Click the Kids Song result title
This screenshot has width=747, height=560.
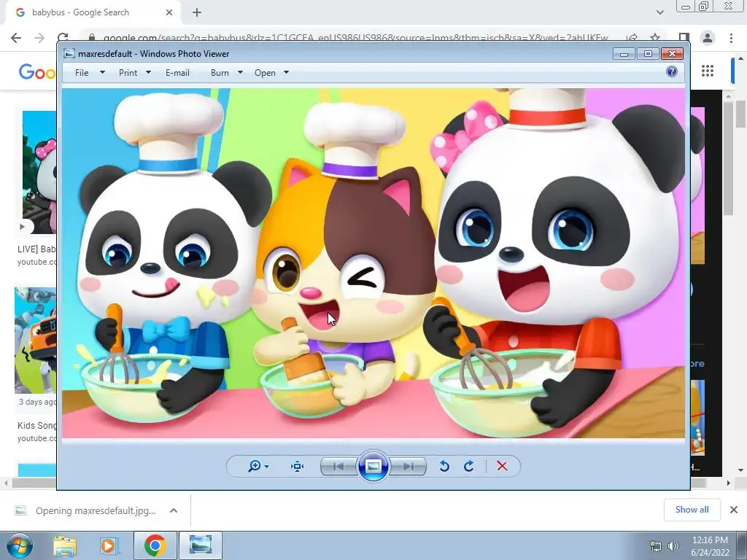point(37,425)
